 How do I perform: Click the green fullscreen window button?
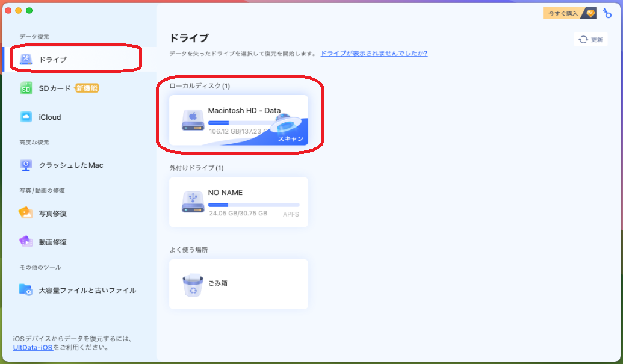pos(29,10)
